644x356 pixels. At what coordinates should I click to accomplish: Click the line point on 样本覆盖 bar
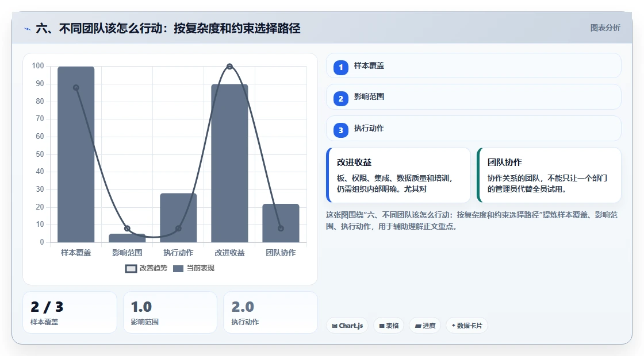76,88
